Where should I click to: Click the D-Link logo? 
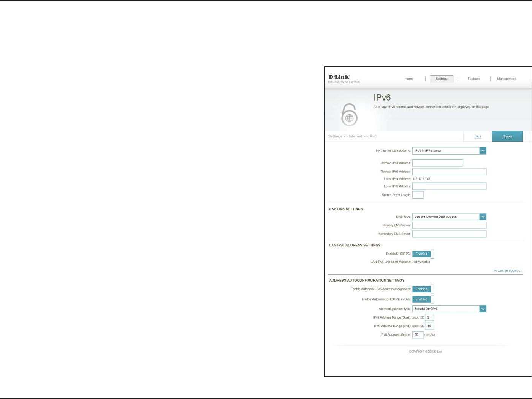339,77
